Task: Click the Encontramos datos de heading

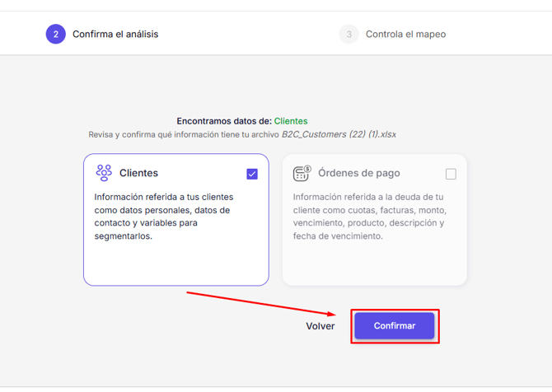Action: point(224,121)
